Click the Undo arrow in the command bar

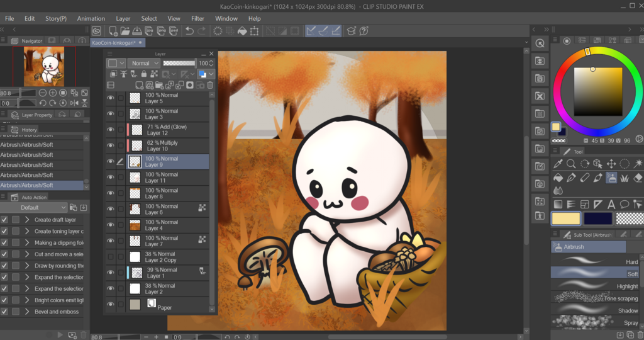point(189,31)
